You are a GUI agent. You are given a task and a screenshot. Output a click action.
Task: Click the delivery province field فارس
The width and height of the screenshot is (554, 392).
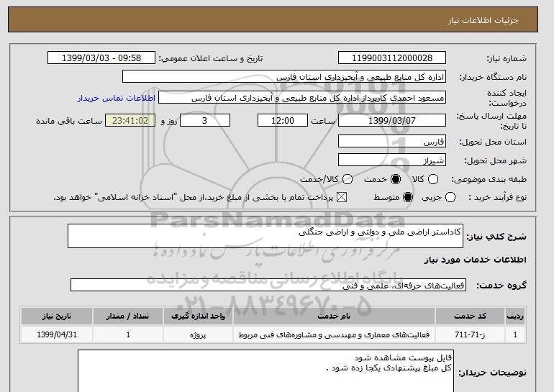[x=392, y=141]
